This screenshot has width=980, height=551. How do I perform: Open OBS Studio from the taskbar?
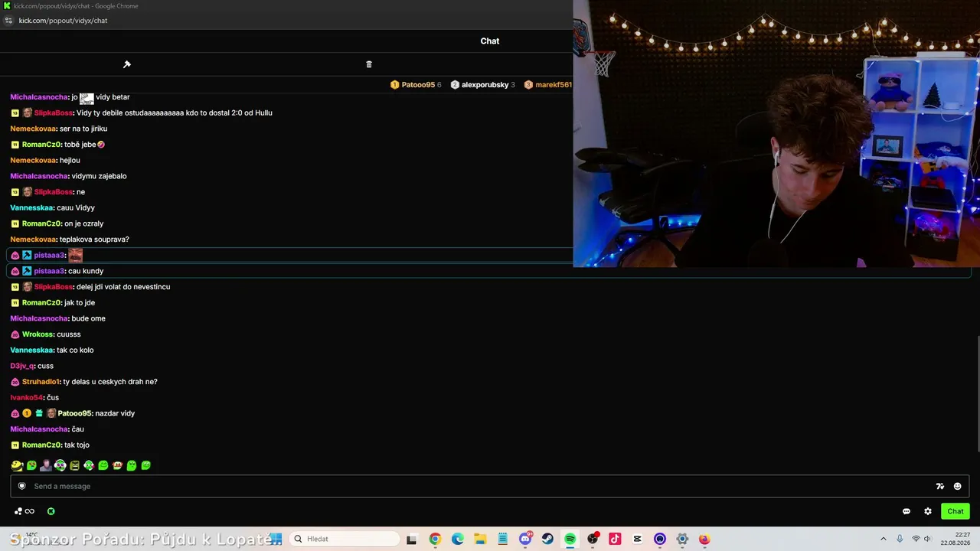click(593, 539)
